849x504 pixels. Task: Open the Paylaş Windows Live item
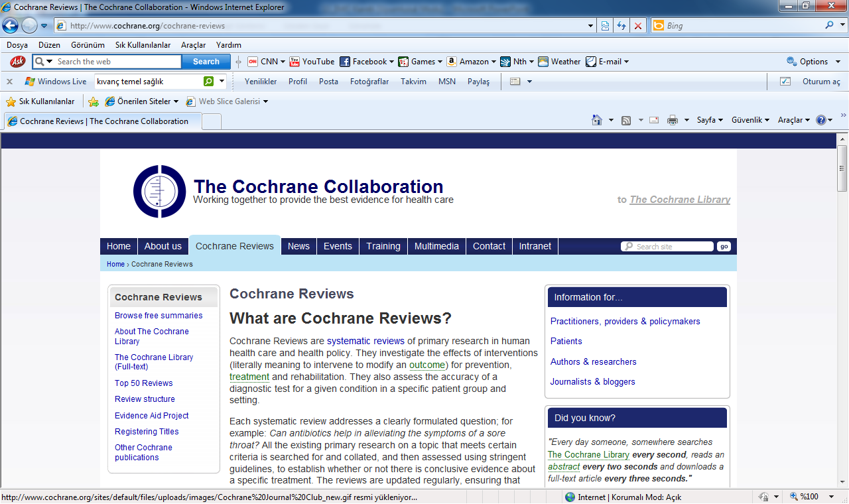[x=478, y=82]
